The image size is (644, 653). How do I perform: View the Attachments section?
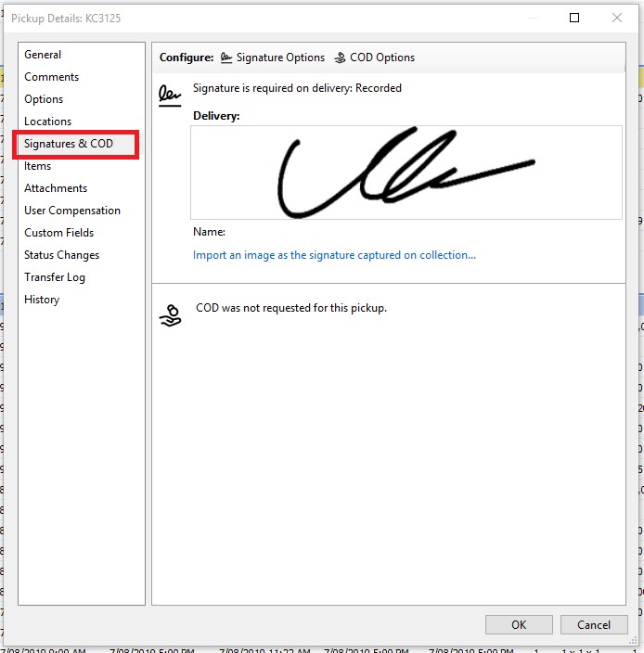[x=56, y=188]
